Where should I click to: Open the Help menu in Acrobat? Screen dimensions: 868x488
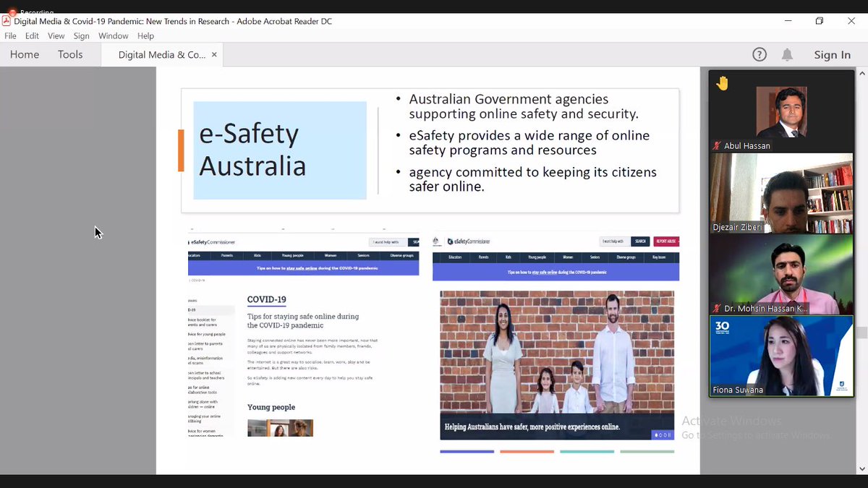point(145,36)
